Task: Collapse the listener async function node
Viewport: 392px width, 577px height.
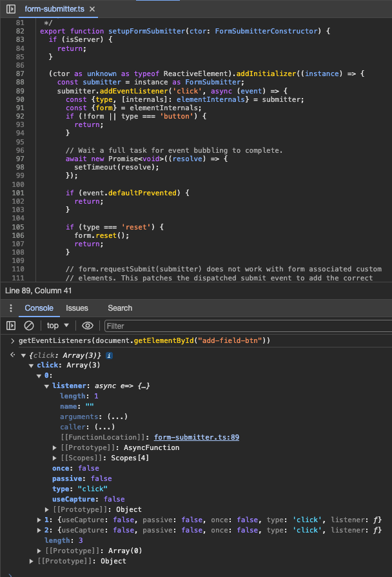Action: pos(47,386)
